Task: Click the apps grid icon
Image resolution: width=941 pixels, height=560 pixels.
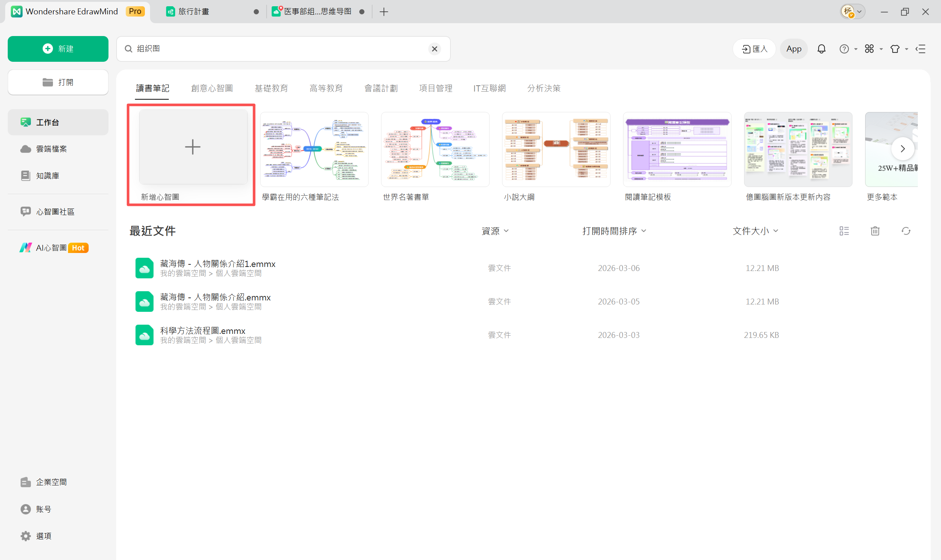Action: pyautogui.click(x=869, y=49)
